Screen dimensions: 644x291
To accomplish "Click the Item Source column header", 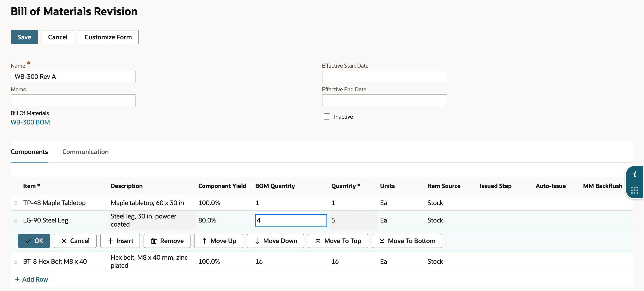I will [444, 186].
